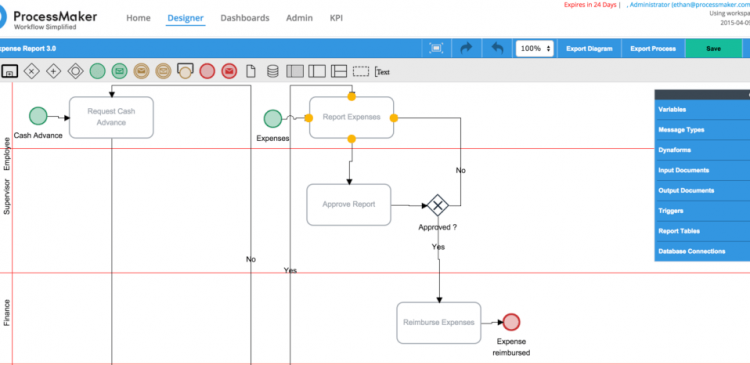Open the Designer tab
Viewport: 750px width, 365px height.
pyautogui.click(x=186, y=18)
